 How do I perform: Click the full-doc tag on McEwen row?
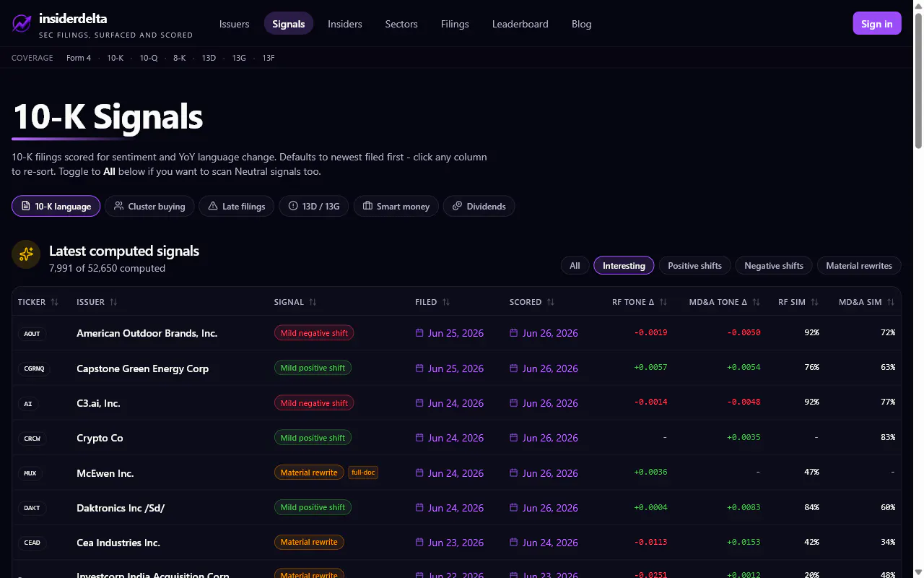tap(363, 473)
